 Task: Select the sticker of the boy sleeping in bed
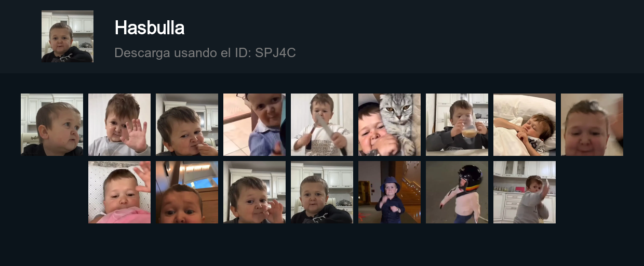click(525, 125)
